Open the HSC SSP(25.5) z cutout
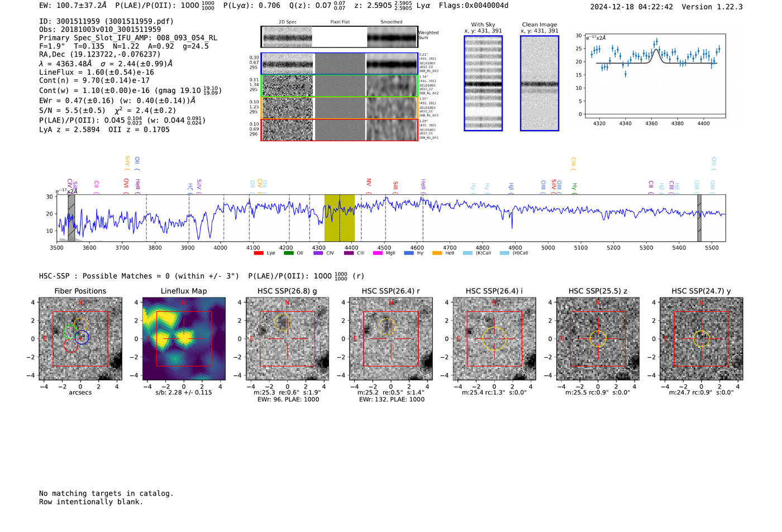The image size is (782, 532). (x=598, y=339)
